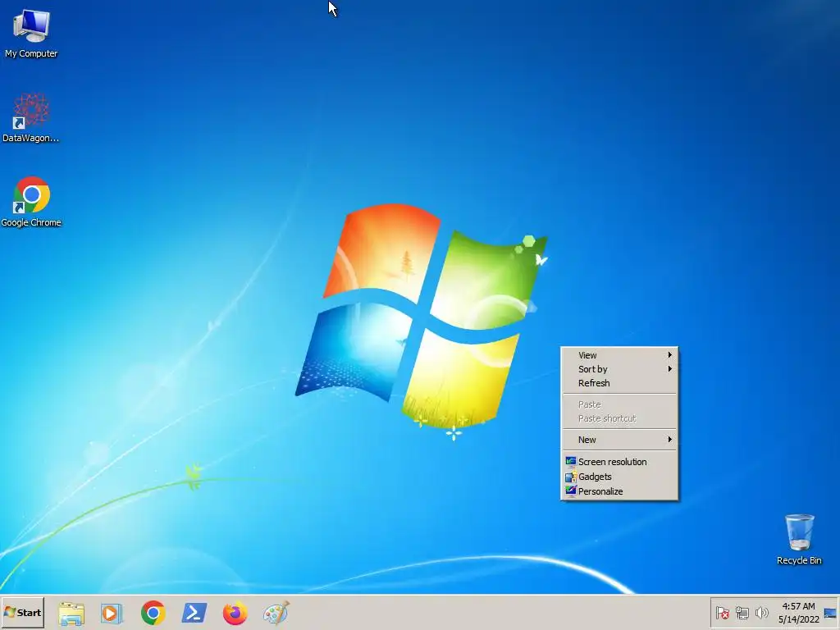Open Windows Explorer from the taskbar
The image size is (840, 630).
(71, 613)
